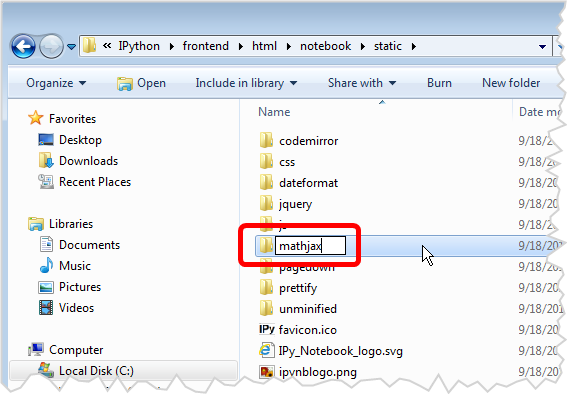Expand the arrow after IPython breadcrumb
This screenshot has width=567, height=394.
coord(171,47)
